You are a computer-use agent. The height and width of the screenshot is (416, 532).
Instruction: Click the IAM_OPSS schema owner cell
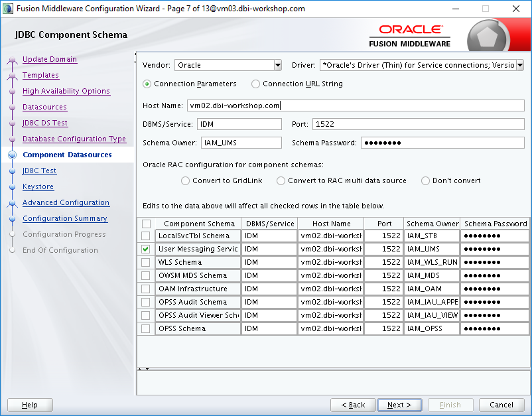(432, 328)
